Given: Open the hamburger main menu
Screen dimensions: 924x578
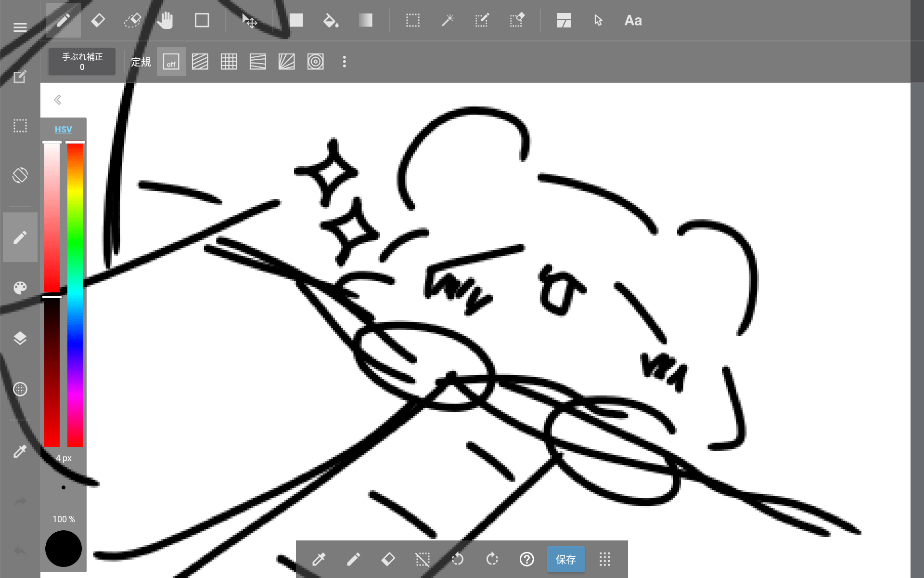Looking at the screenshot, I should pos(20,27).
